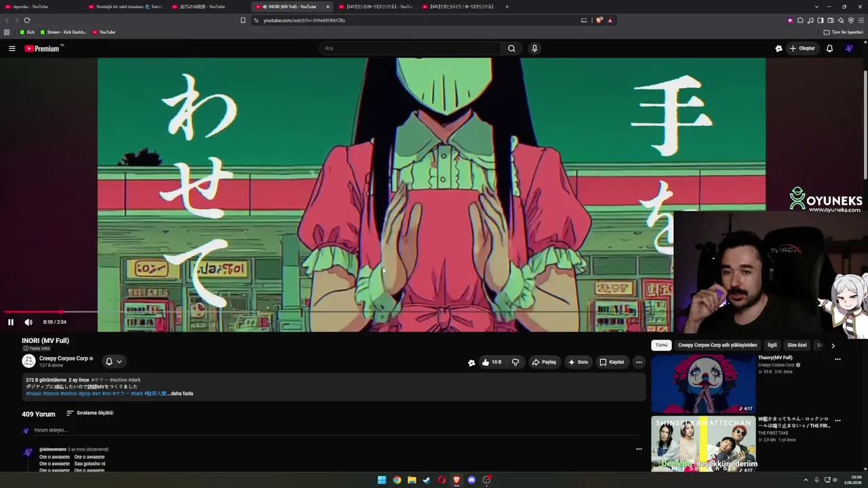
Task: Open the browser main menu button
Action: pos(861,20)
